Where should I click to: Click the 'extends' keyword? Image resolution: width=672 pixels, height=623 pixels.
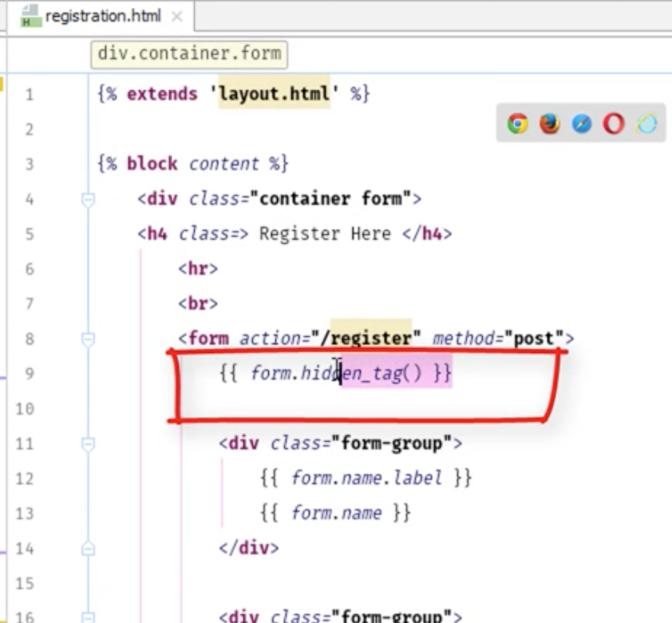162,94
